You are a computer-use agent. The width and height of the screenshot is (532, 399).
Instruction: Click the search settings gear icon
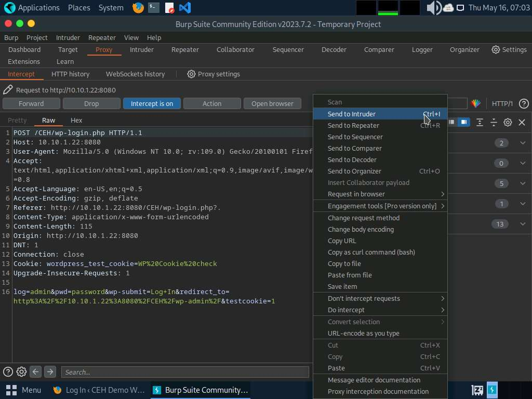click(x=21, y=371)
